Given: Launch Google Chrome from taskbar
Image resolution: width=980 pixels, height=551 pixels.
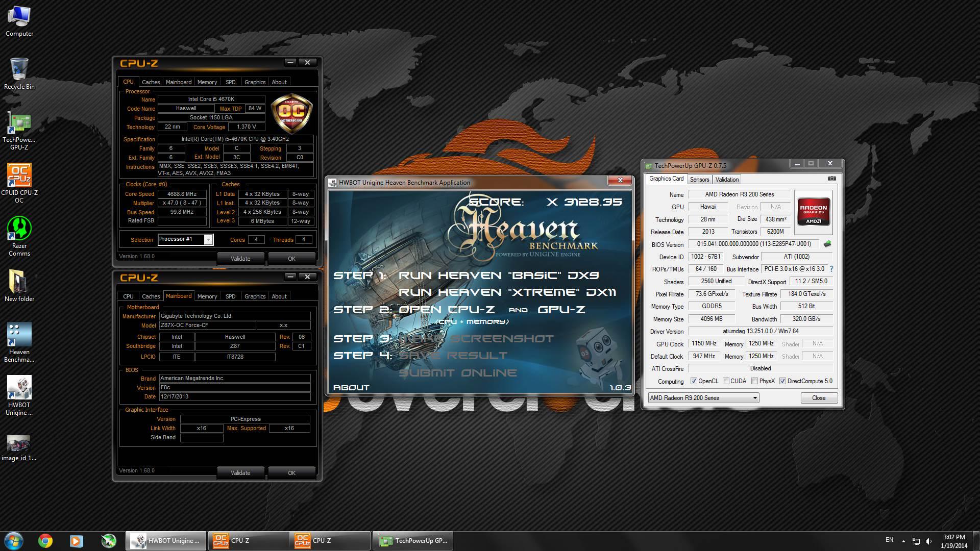Looking at the screenshot, I should pos(45,541).
